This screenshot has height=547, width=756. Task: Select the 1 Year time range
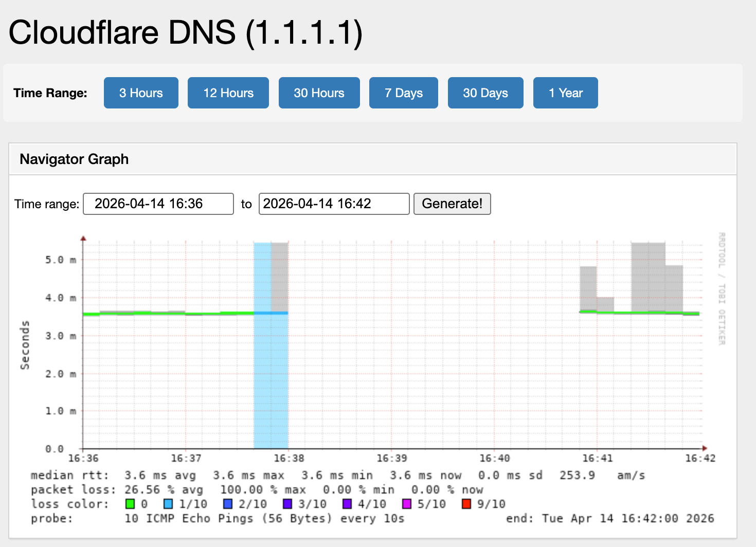click(x=565, y=93)
